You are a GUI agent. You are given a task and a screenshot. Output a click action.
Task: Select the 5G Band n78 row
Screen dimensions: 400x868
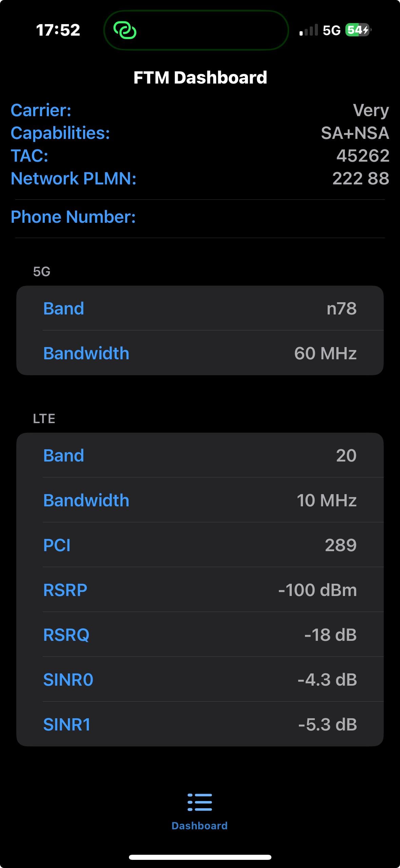pos(200,308)
